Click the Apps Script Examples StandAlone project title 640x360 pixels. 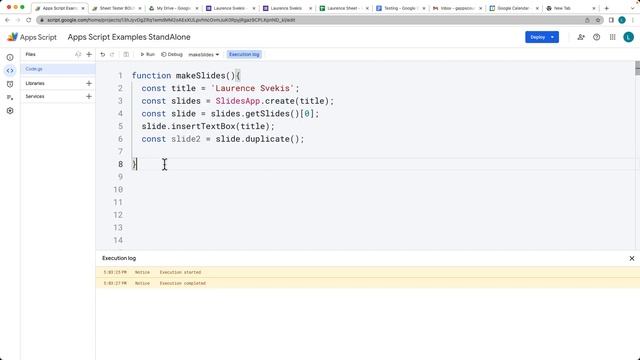click(129, 37)
